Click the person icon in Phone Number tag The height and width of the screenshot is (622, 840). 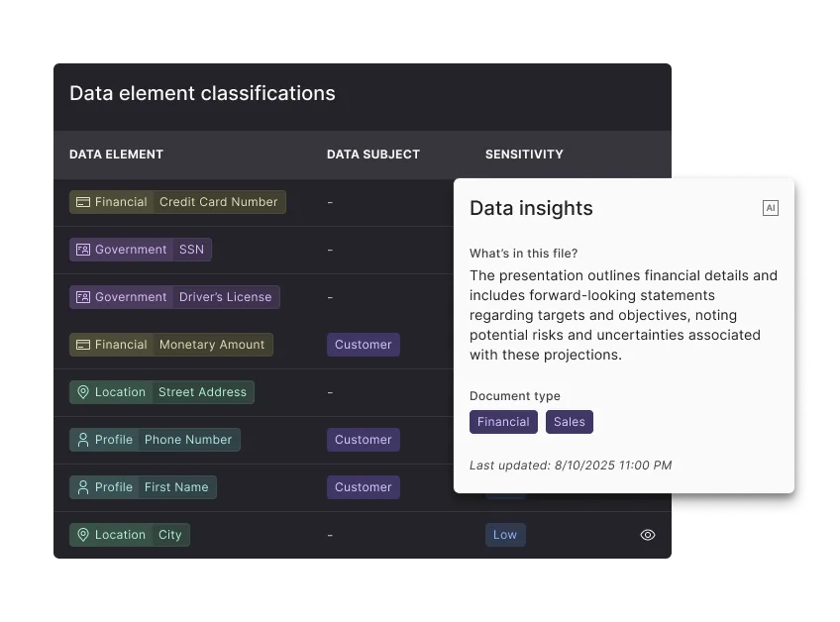coord(83,440)
